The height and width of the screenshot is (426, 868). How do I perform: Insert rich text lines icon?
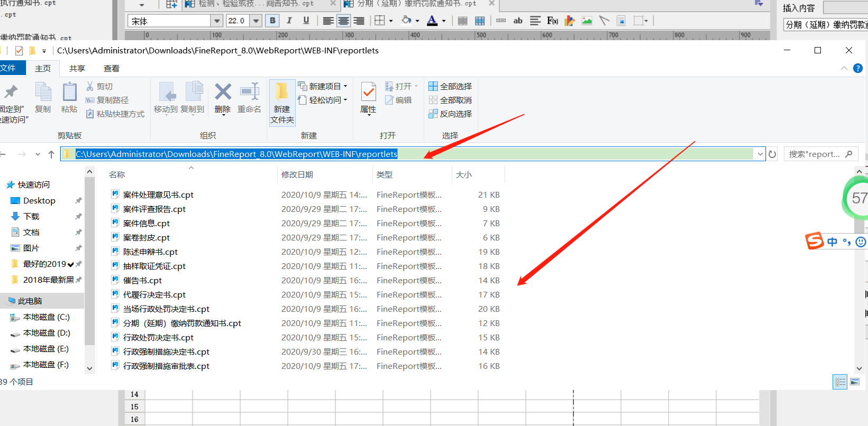(x=535, y=21)
